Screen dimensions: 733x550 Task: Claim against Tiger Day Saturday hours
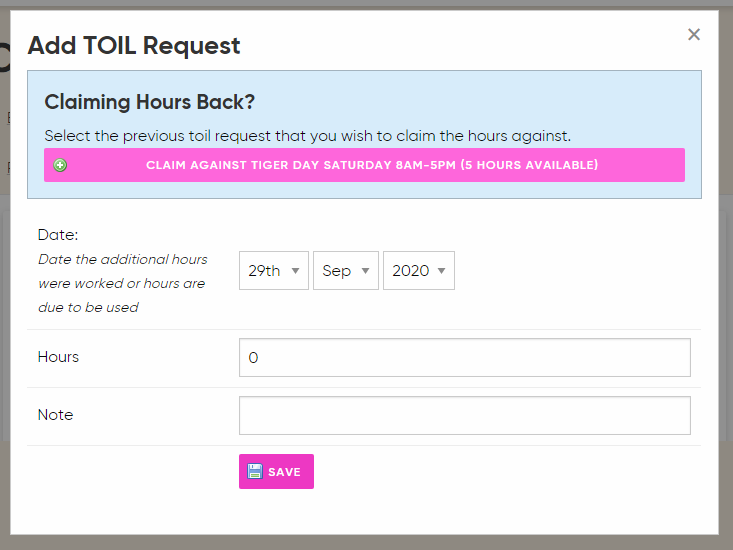(371, 165)
